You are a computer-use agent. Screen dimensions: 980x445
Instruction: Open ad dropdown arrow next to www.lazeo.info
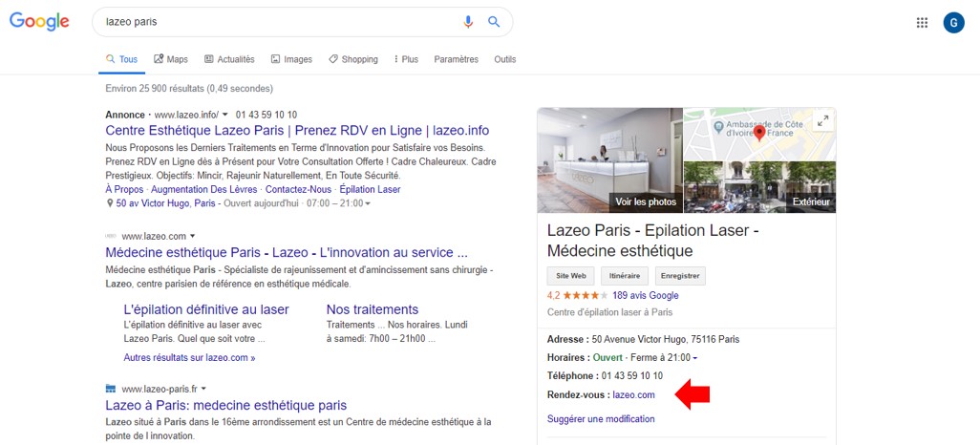click(x=225, y=115)
